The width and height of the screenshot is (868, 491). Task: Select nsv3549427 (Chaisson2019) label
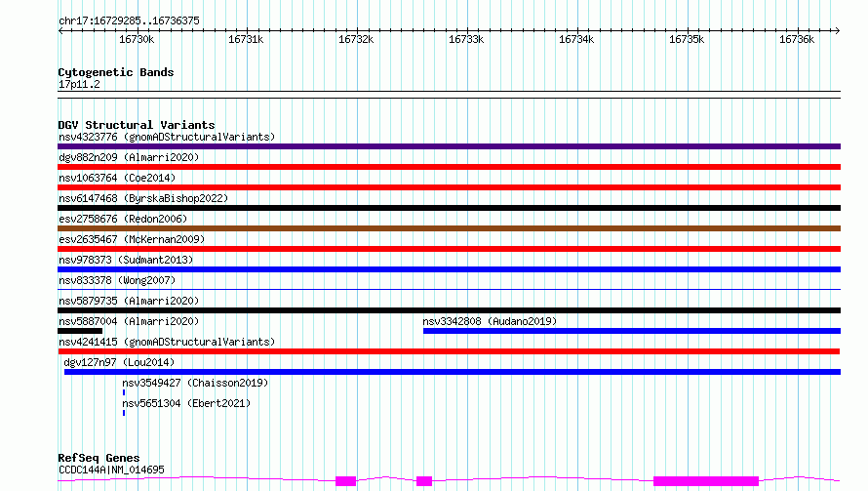click(195, 383)
